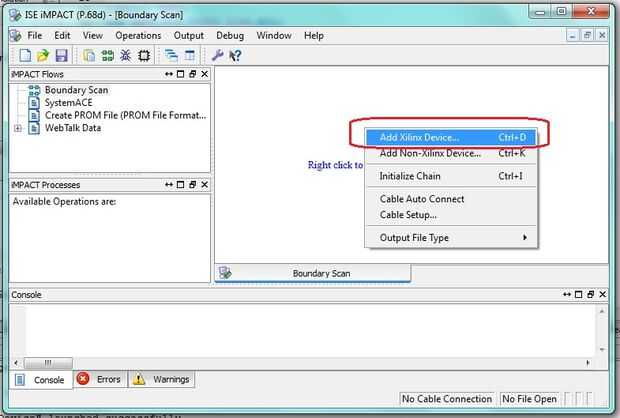Screen dimensions: 620x418
Task: Close the iMPACT Flows panel
Action: pos(204,74)
